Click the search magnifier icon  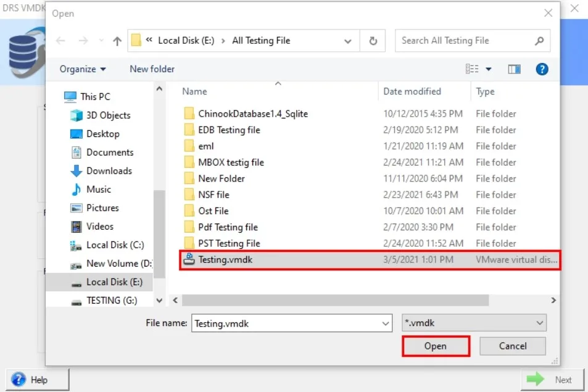tap(539, 41)
